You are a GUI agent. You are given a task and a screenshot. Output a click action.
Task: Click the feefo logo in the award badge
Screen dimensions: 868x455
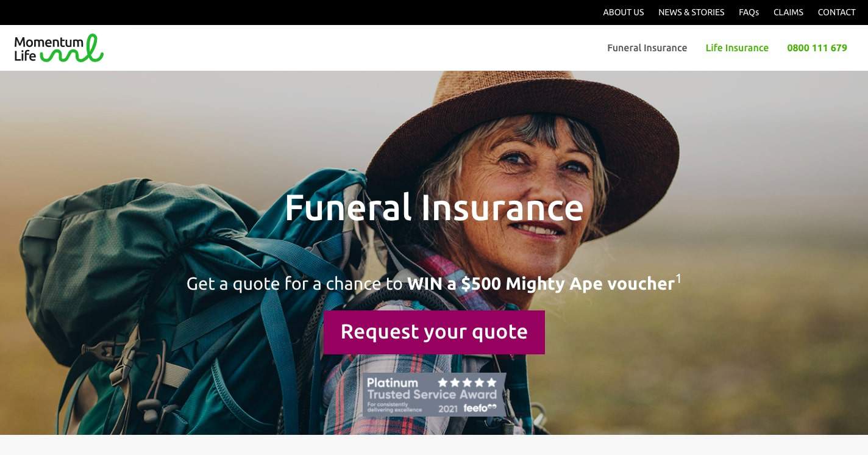click(x=480, y=408)
